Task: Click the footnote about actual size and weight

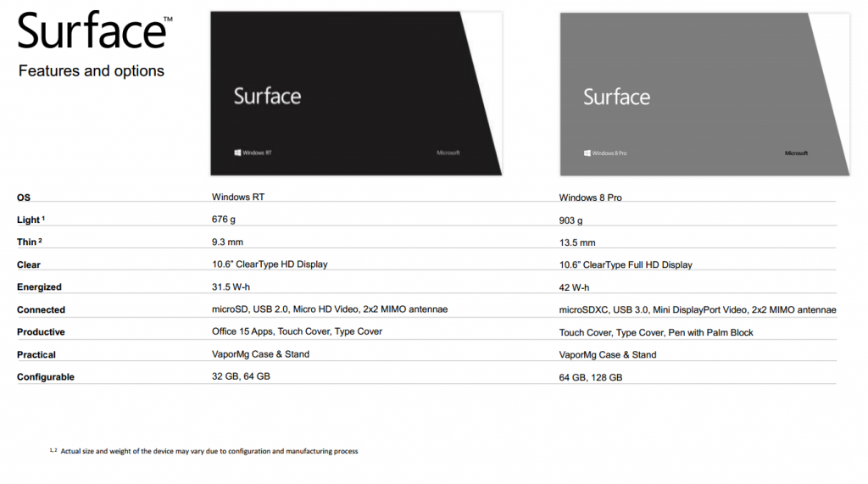Action: (209, 451)
